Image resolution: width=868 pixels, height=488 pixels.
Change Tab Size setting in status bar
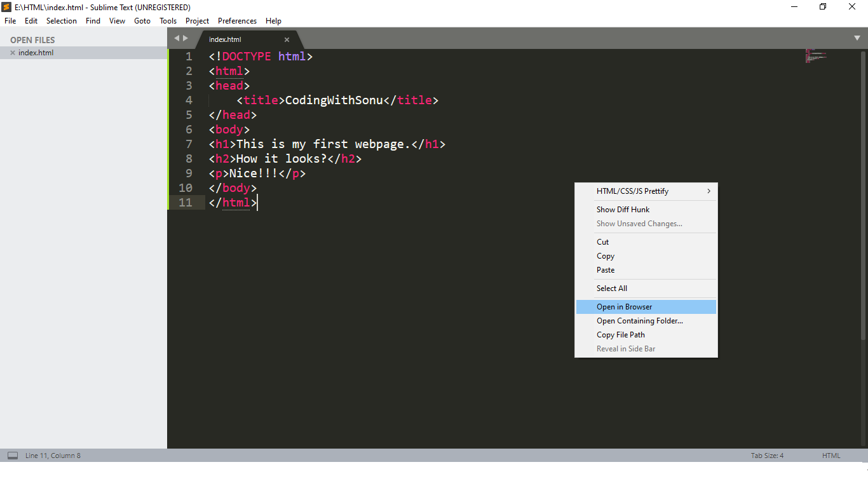[767, 456]
